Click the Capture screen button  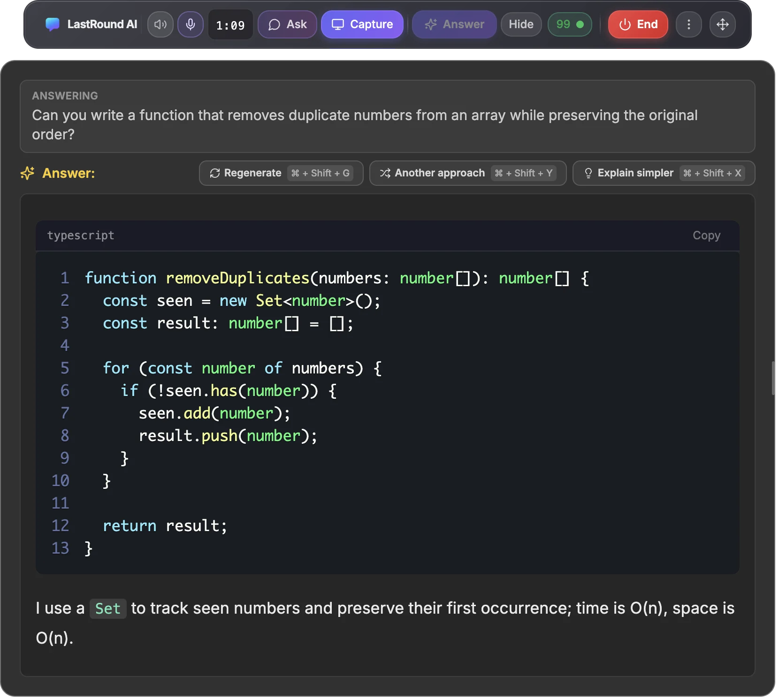[362, 24]
